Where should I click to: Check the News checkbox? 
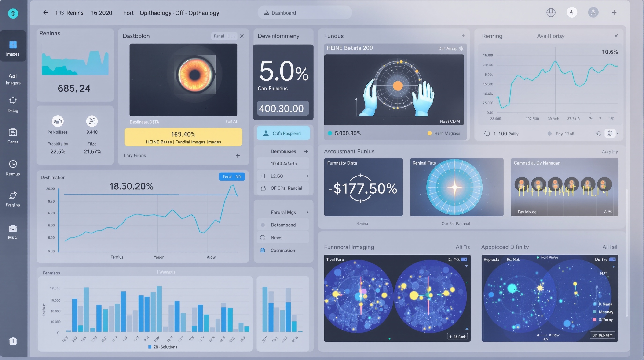point(263,237)
